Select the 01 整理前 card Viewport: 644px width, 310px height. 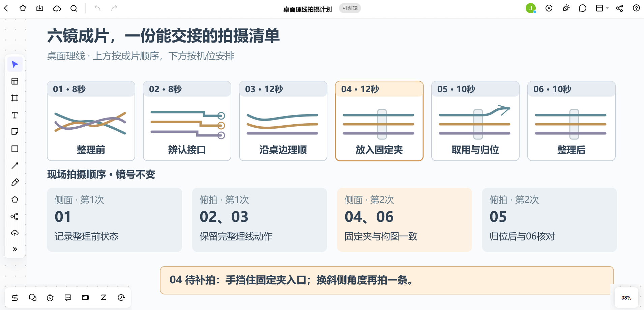coord(91,121)
